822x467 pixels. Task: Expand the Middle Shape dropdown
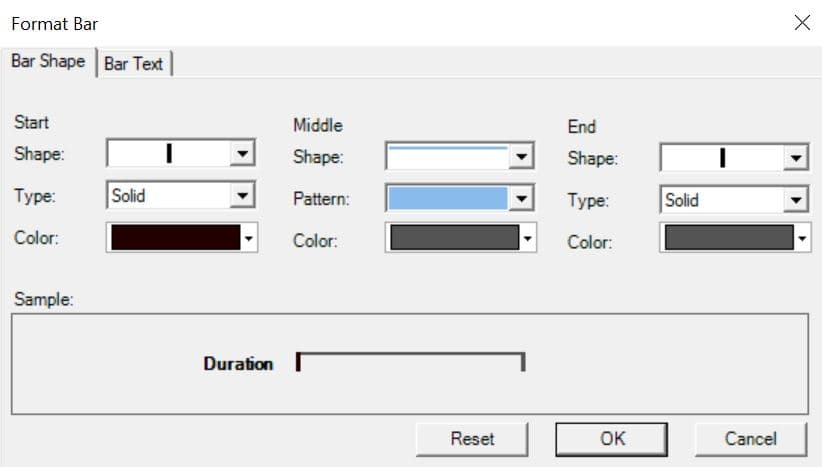click(520, 157)
